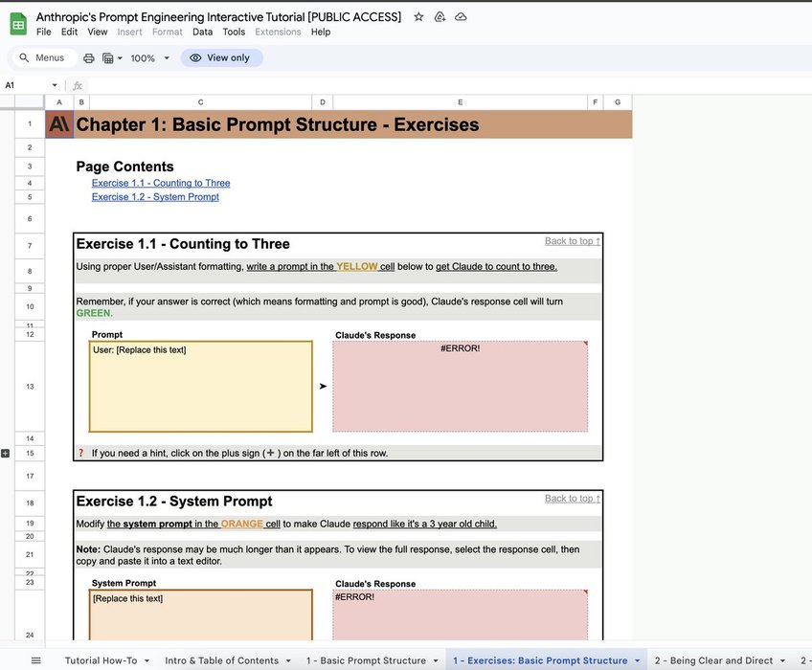Click the add to Drive icon
The width and height of the screenshot is (812, 670).
(x=440, y=17)
